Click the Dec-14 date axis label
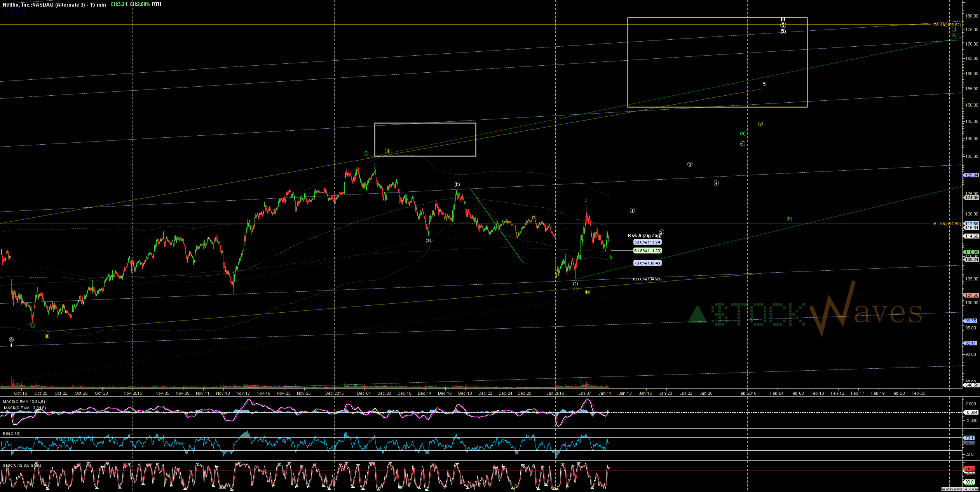The width and height of the screenshot is (980, 492). pos(425,393)
